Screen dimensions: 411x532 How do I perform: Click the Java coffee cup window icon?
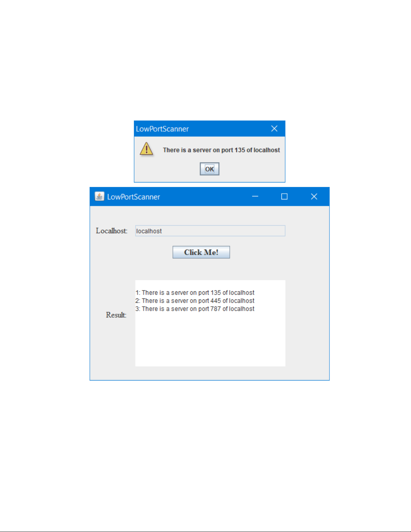(x=99, y=196)
